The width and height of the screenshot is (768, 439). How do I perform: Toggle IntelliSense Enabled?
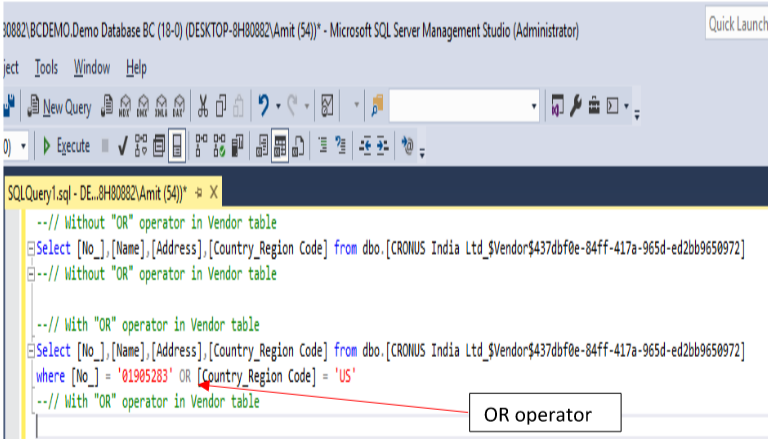pyautogui.click(x=177, y=146)
